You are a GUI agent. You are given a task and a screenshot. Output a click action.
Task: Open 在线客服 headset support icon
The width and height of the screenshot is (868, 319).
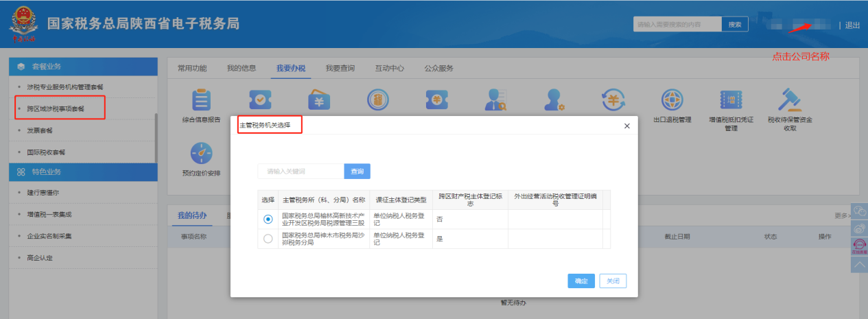[858, 246]
